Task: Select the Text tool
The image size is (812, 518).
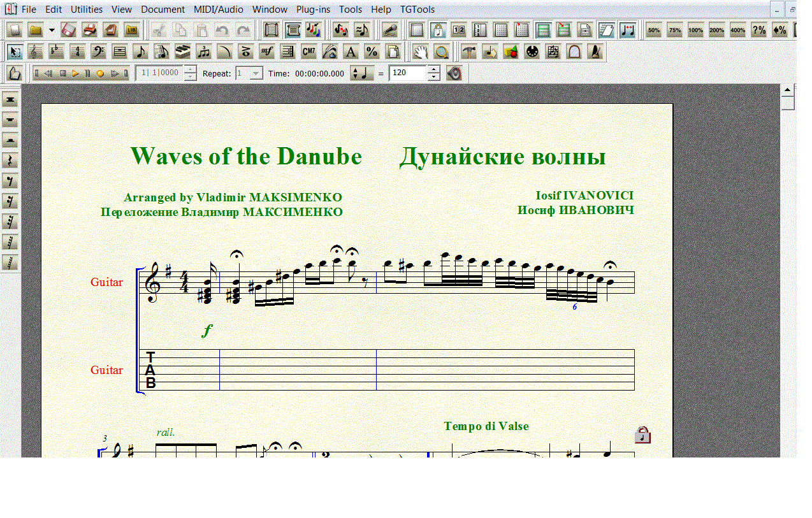Action: point(350,52)
